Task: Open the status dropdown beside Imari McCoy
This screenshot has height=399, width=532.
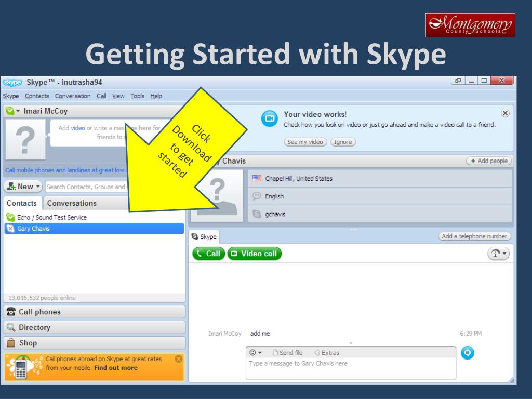Action: pyautogui.click(x=18, y=111)
